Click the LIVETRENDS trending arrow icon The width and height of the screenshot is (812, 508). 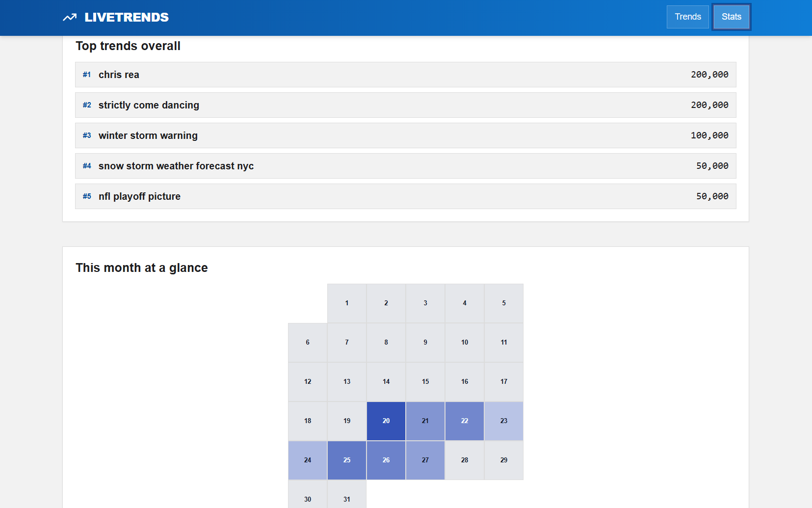point(69,17)
